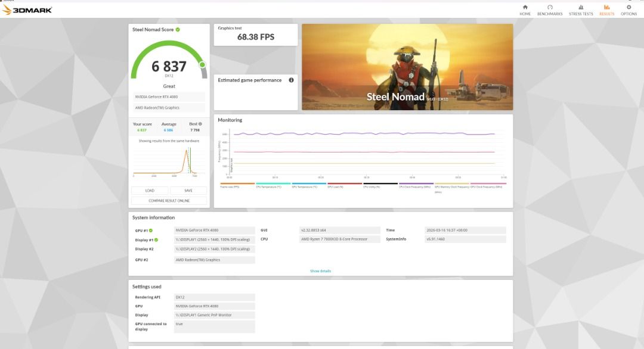
Task: Toggle the GPU Load (%) legend series
Action: click(344, 185)
